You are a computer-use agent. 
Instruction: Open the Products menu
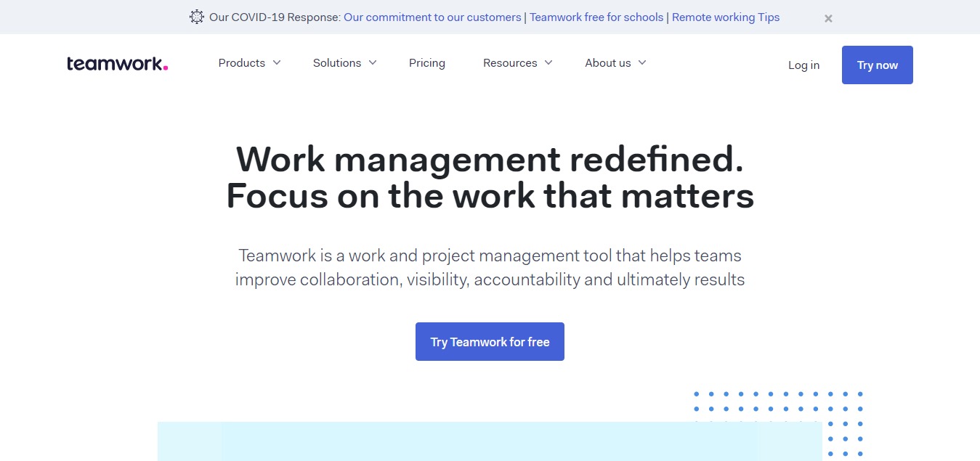(x=242, y=63)
